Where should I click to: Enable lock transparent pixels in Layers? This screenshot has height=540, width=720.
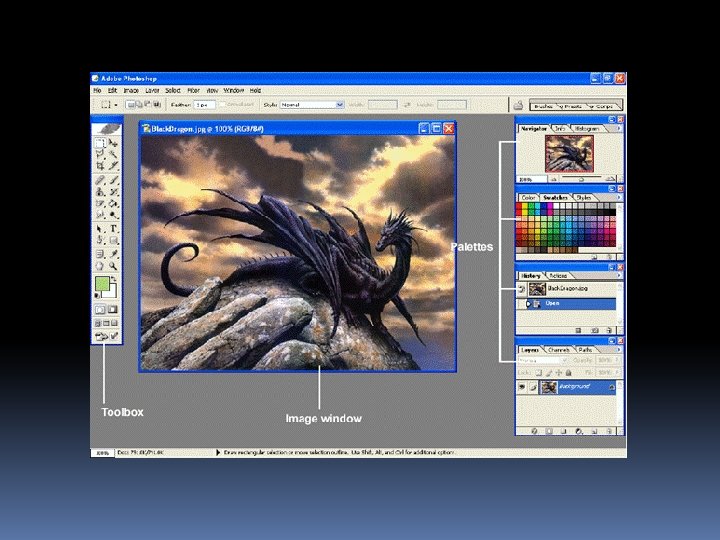pyautogui.click(x=539, y=373)
